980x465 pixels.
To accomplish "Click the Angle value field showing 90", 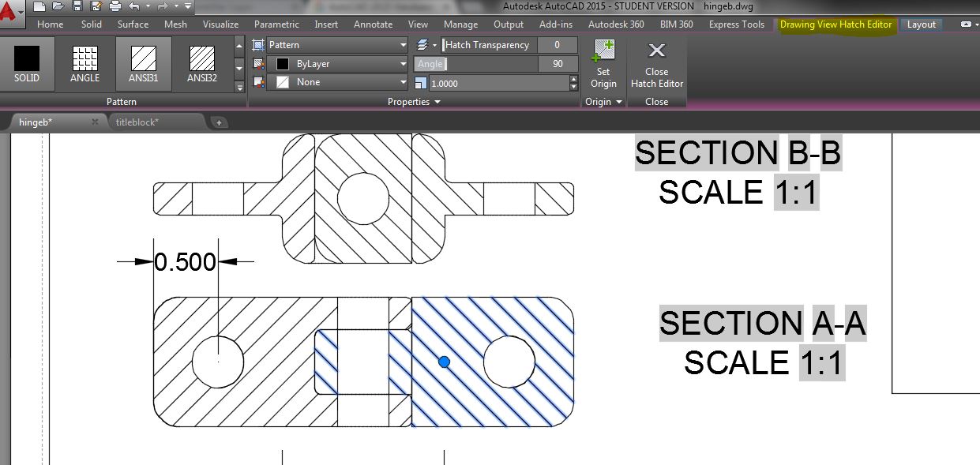I will point(558,64).
